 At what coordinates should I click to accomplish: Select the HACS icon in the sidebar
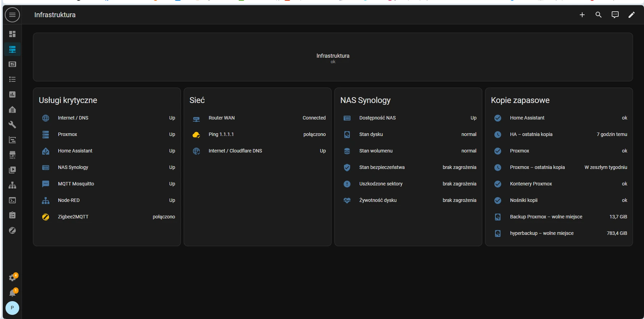pyautogui.click(x=12, y=155)
